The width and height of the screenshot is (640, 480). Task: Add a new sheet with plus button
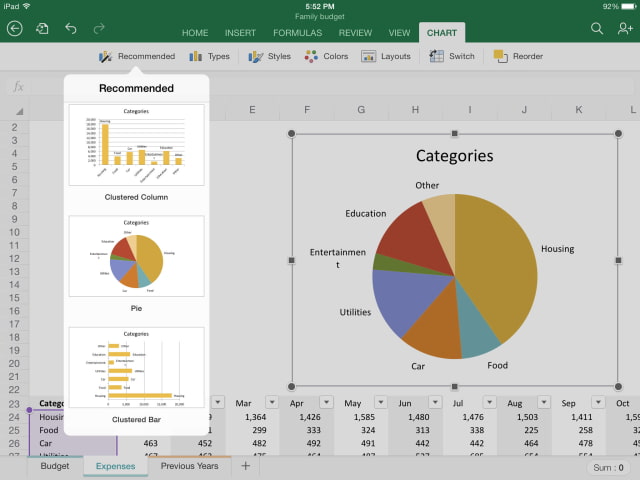[x=245, y=466]
